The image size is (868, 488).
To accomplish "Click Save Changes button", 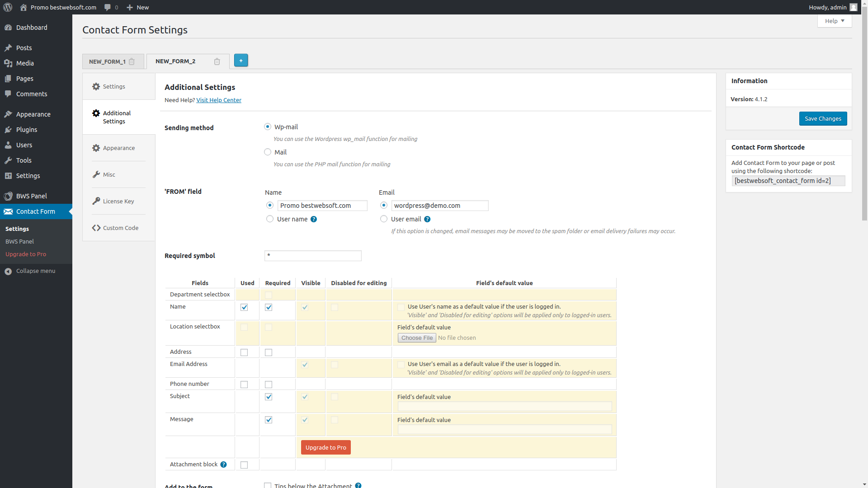I will coord(822,118).
